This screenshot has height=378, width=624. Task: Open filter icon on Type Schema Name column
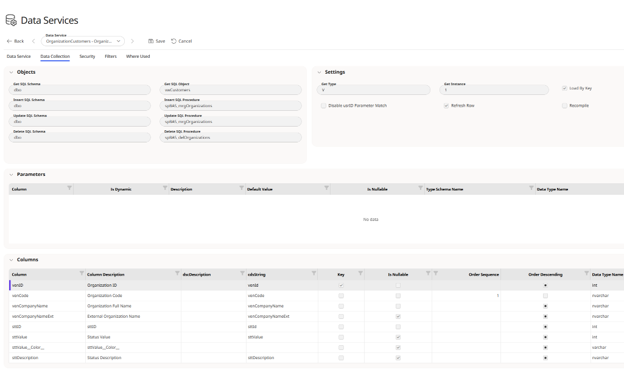coord(531,188)
